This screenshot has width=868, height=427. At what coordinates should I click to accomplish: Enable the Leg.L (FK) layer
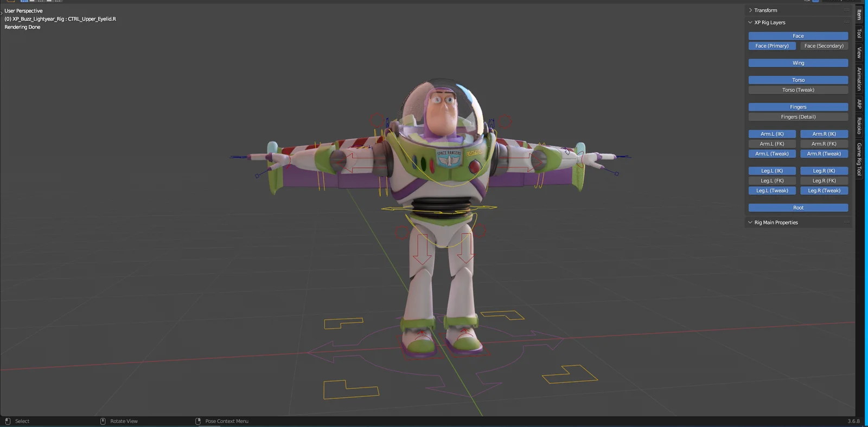point(772,180)
